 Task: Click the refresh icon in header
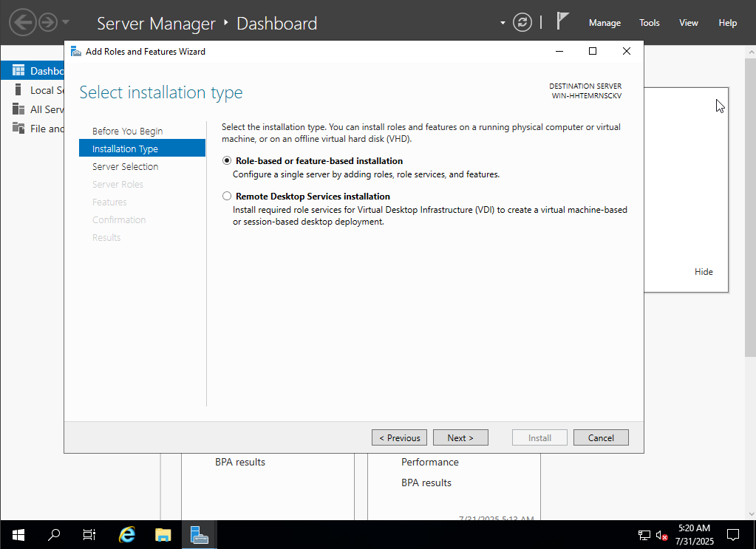(522, 23)
